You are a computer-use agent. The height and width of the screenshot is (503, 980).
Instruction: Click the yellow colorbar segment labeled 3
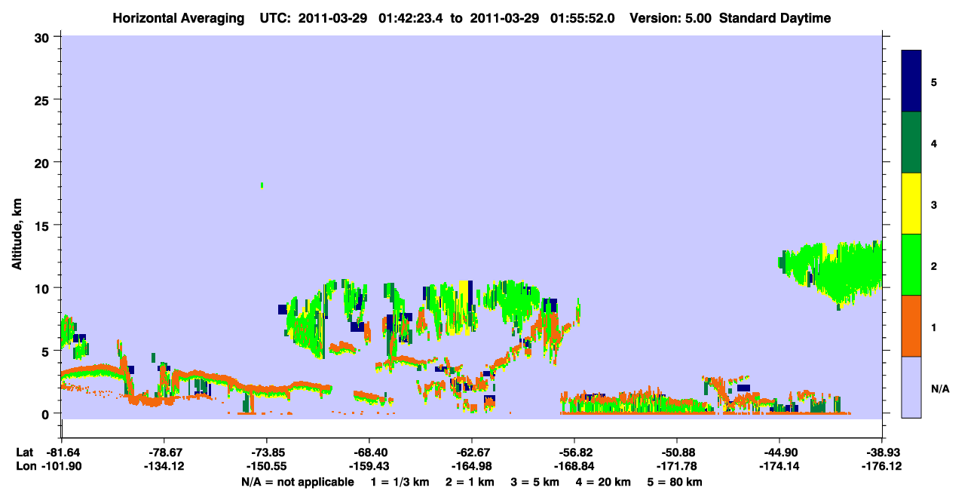tap(911, 204)
